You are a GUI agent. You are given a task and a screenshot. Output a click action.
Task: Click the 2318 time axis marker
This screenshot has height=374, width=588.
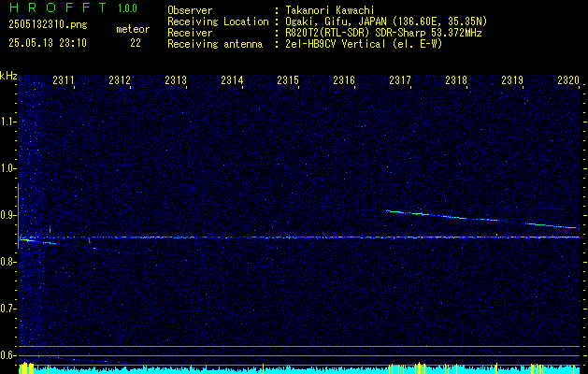(456, 80)
